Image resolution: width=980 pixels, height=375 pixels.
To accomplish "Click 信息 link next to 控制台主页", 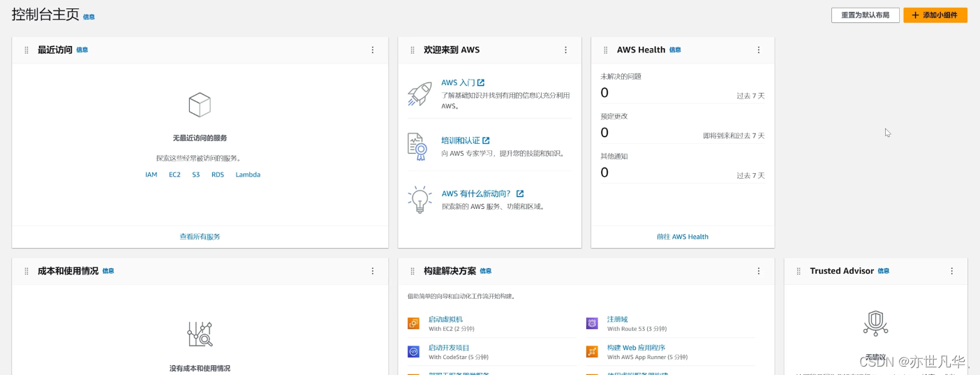I will click(89, 17).
